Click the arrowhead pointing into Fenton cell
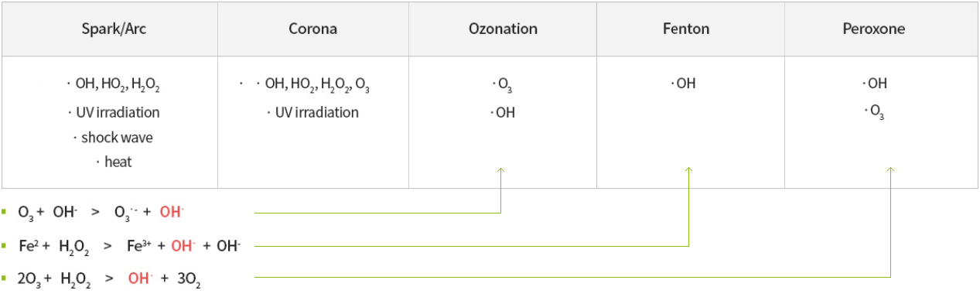 point(688,170)
